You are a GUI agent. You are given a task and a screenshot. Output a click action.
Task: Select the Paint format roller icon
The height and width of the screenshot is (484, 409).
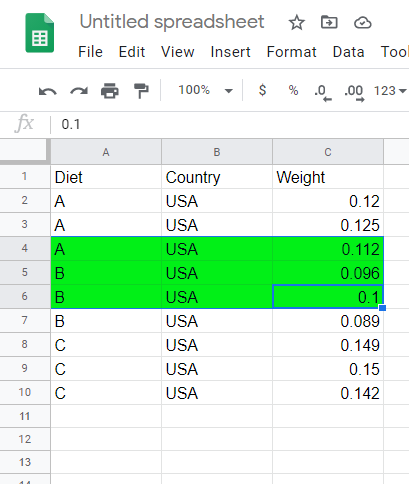pyautogui.click(x=141, y=91)
